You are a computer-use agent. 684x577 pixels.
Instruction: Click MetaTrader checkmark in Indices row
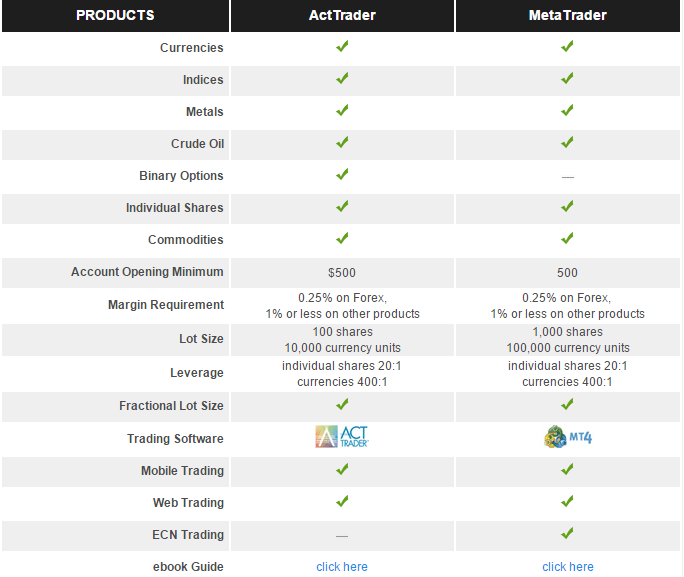(567, 78)
